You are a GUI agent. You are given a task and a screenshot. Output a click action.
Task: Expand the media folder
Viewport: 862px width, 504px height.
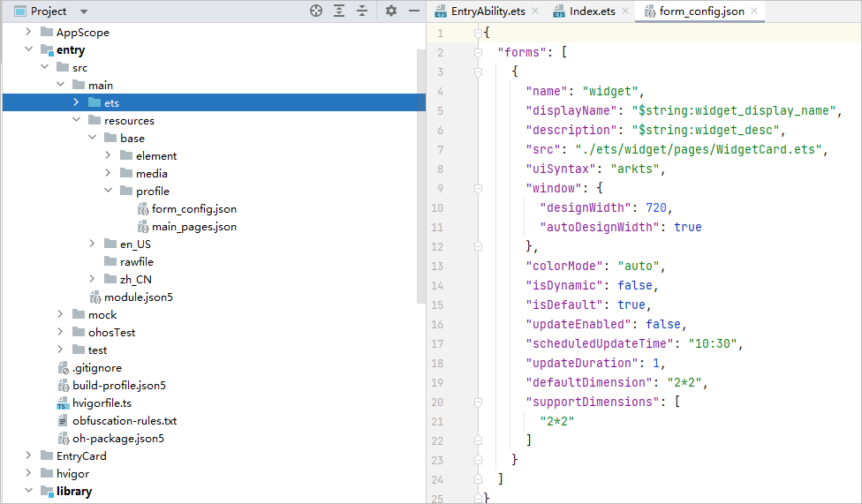pos(109,173)
